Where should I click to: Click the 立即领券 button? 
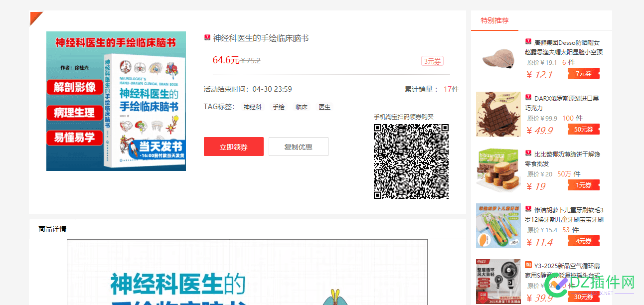tap(234, 147)
